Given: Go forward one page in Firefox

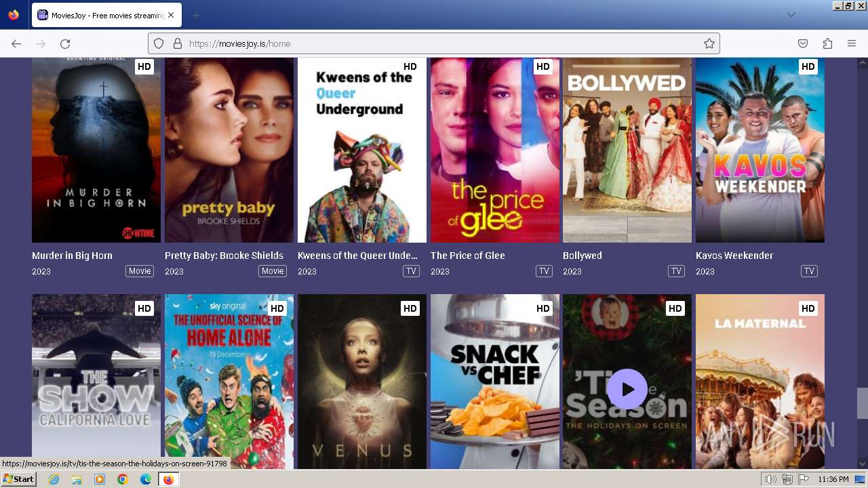Looking at the screenshot, I should pos(41,43).
